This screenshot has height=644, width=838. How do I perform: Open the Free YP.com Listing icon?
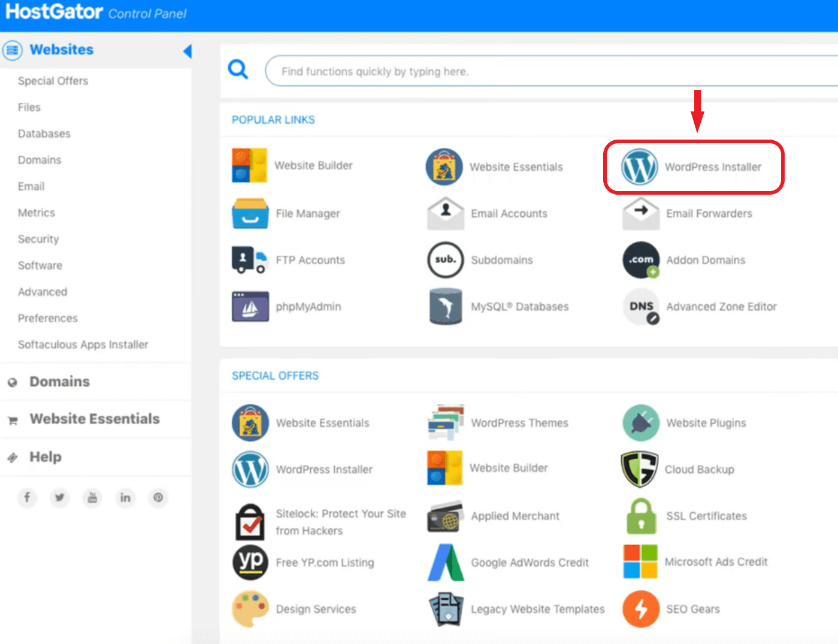coord(250,563)
